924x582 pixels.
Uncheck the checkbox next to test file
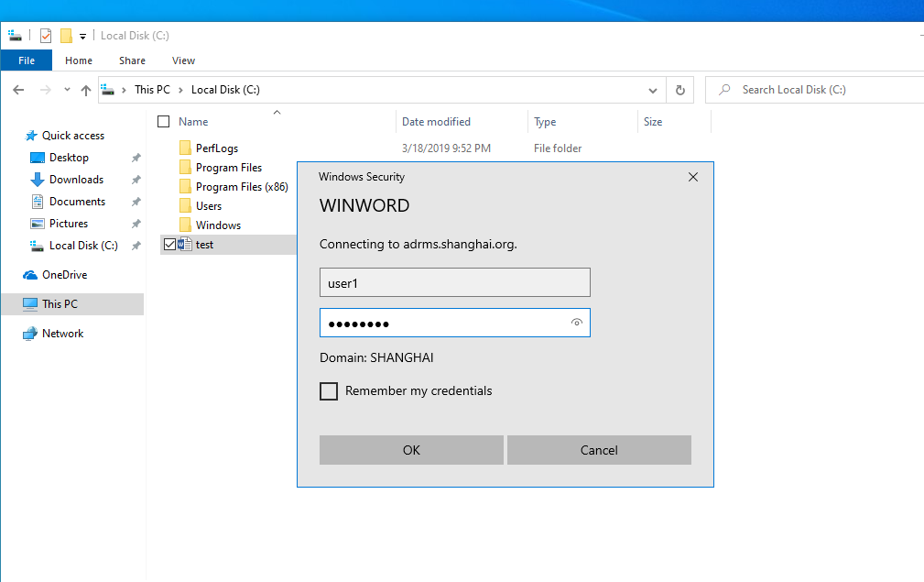click(x=169, y=244)
